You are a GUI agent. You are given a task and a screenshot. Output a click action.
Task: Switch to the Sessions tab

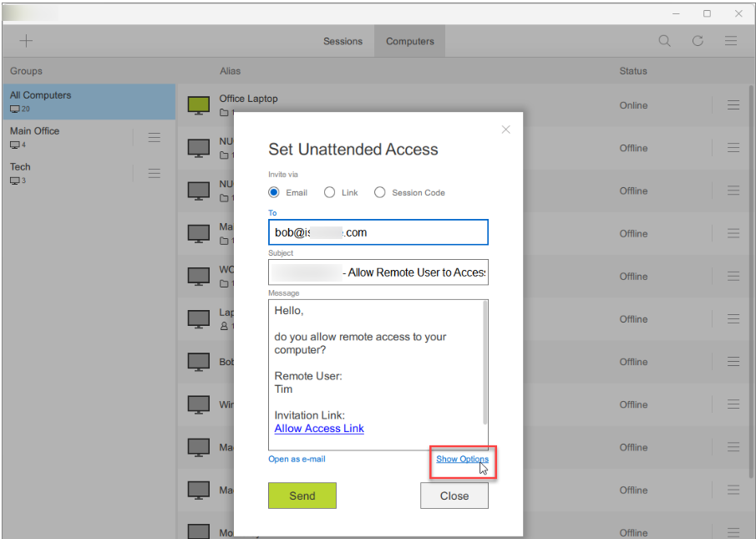[343, 40]
